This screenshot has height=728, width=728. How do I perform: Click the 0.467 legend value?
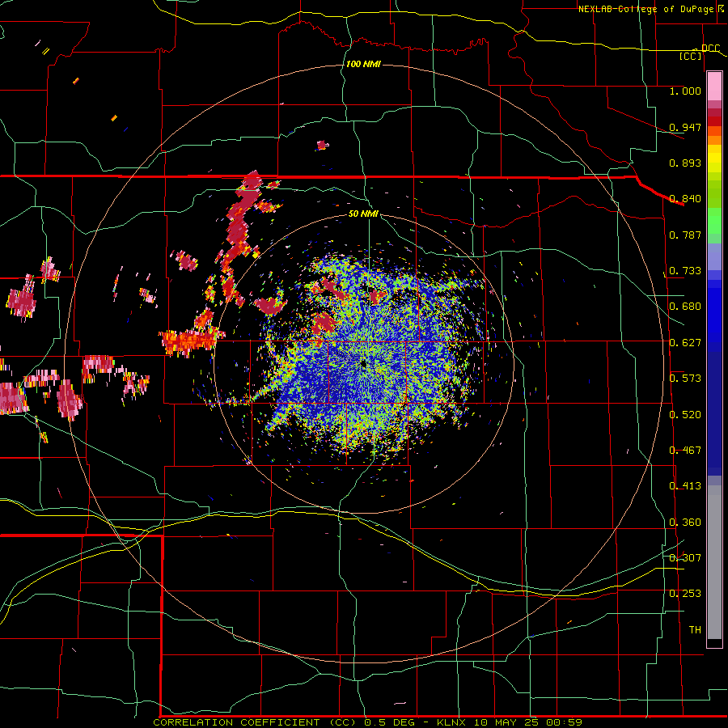tap(685, 451)
